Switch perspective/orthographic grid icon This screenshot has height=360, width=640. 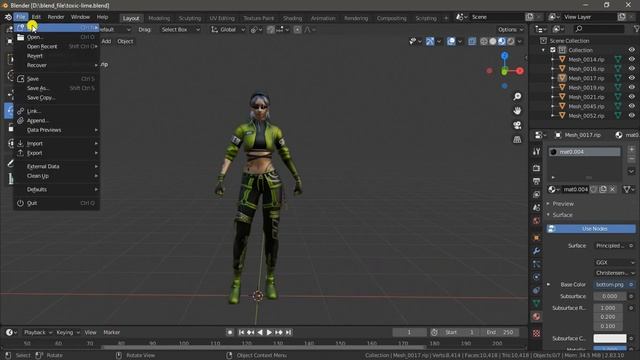click(517, 140)
